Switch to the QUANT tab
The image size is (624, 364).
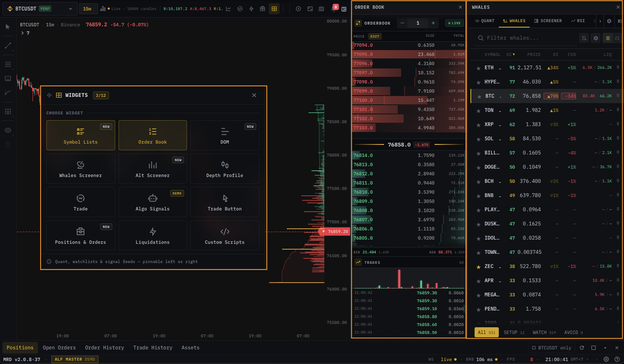click(x=485, y=21)
